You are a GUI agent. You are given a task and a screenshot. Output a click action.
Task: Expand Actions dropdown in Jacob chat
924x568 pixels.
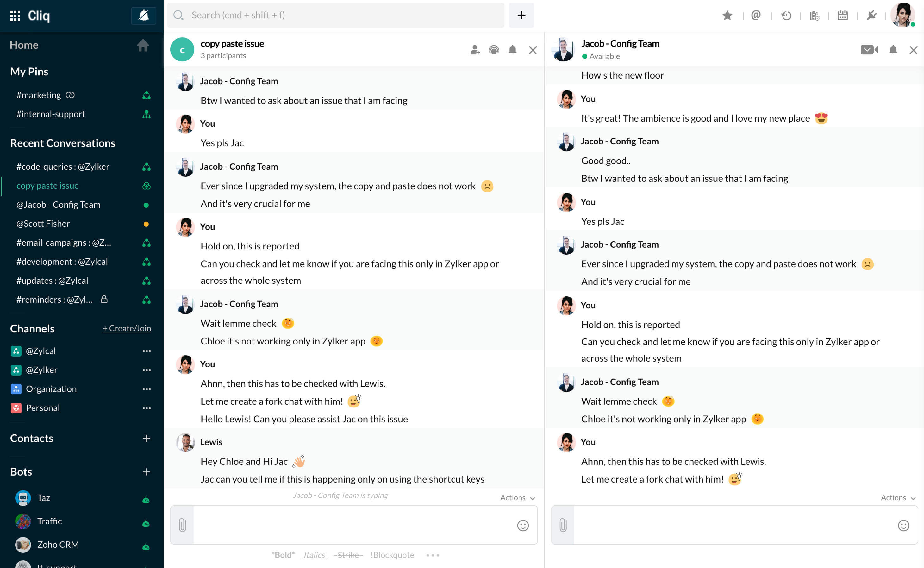pos(898,497)
